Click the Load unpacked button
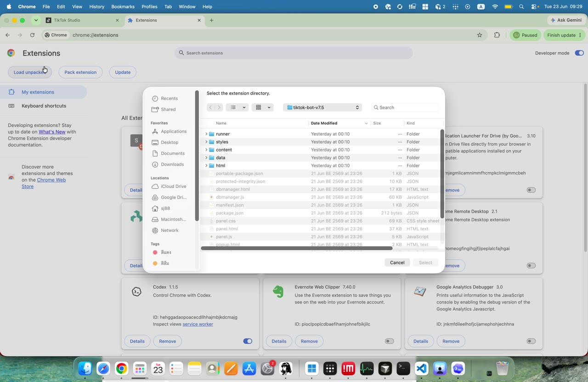This screenshot has width=588, height=382. pyautogui.click(x=30, y=72)
